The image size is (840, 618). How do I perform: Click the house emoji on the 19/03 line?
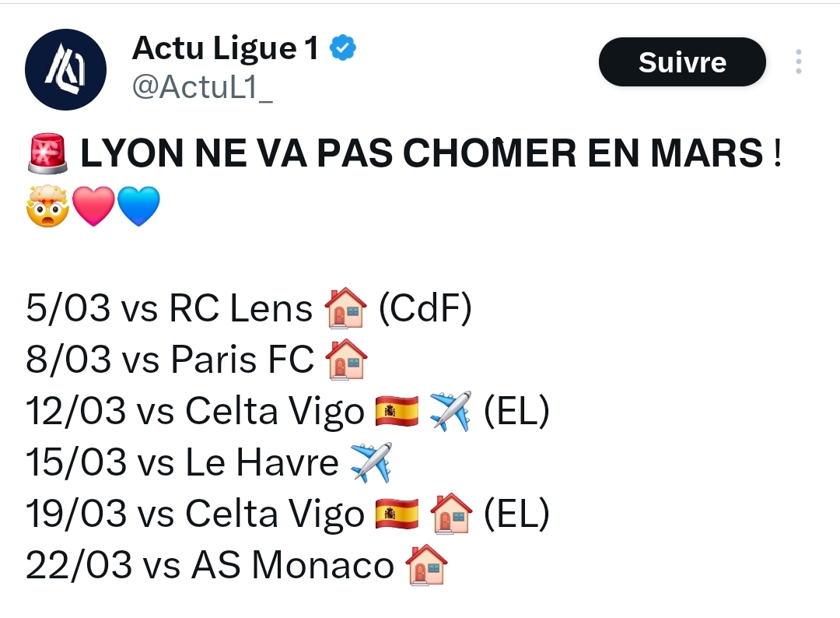point(450,514)
